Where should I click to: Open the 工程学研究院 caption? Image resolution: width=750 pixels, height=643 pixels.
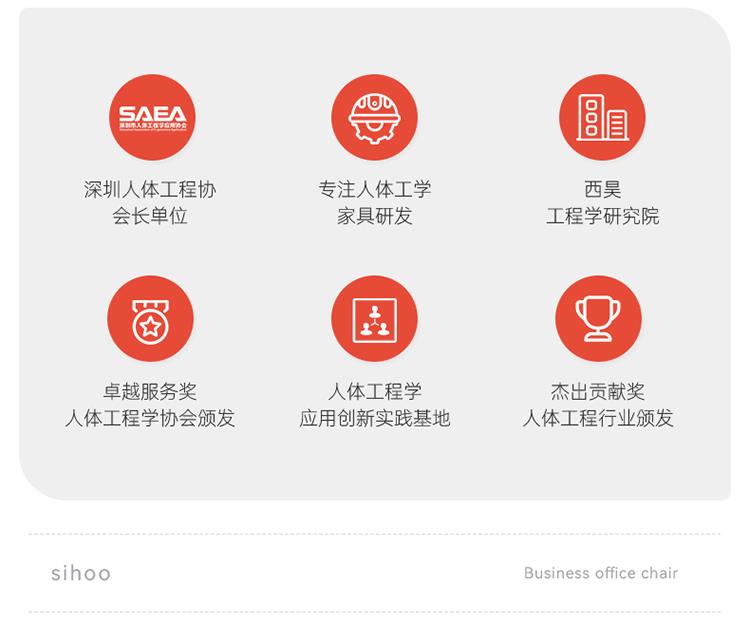click(603, 216)
